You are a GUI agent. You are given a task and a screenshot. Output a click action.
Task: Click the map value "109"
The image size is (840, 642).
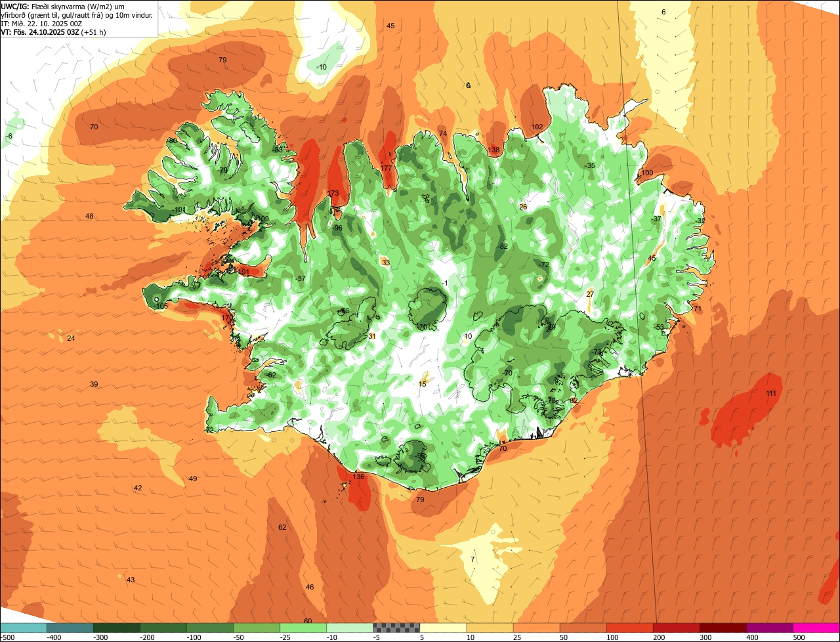[262, 219]
